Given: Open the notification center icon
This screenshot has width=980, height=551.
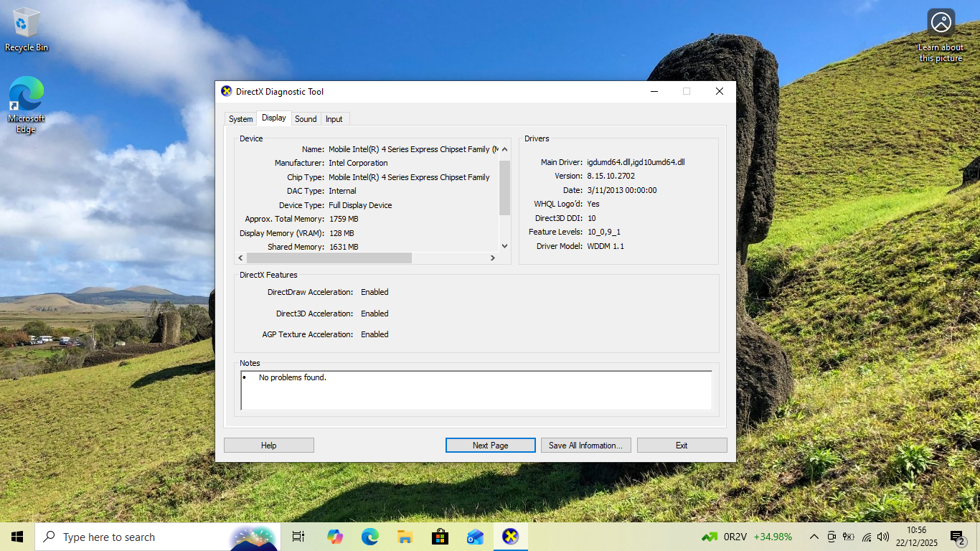Looking at the screenshot, I should click(957, 537).
